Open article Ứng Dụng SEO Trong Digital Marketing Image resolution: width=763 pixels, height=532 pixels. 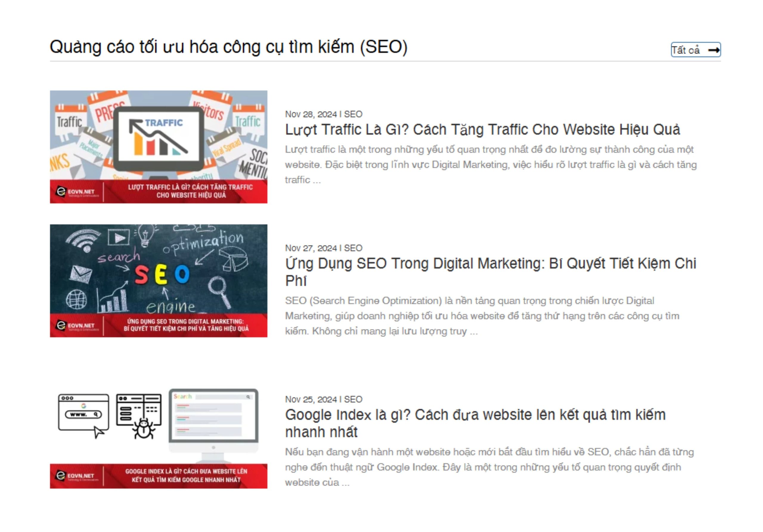491,272
